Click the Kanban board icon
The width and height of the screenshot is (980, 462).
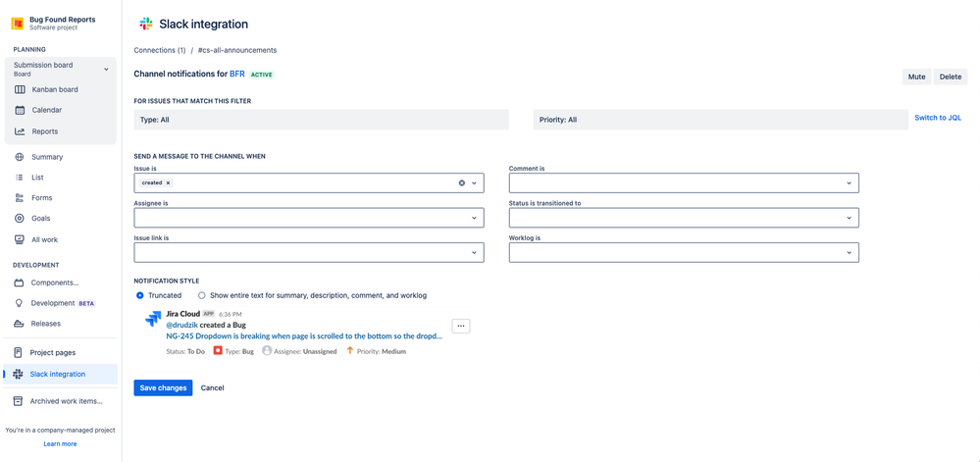pos(20,89)
